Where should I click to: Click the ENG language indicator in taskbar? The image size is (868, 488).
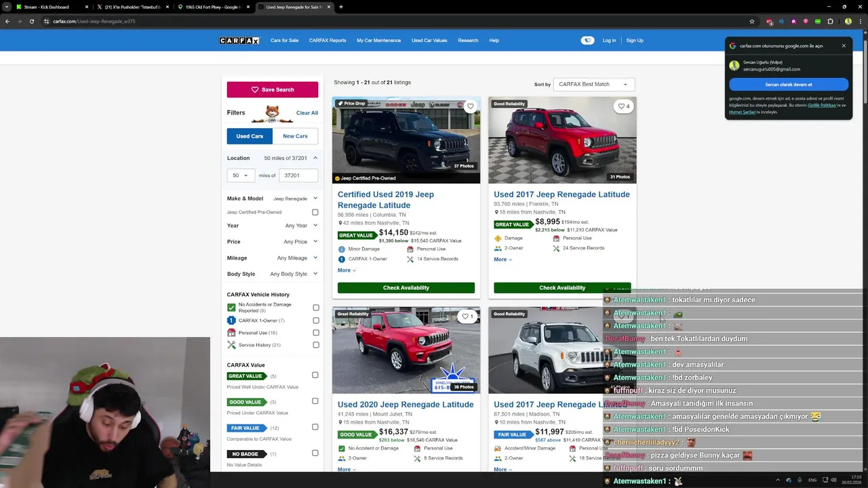pos(812,481)
